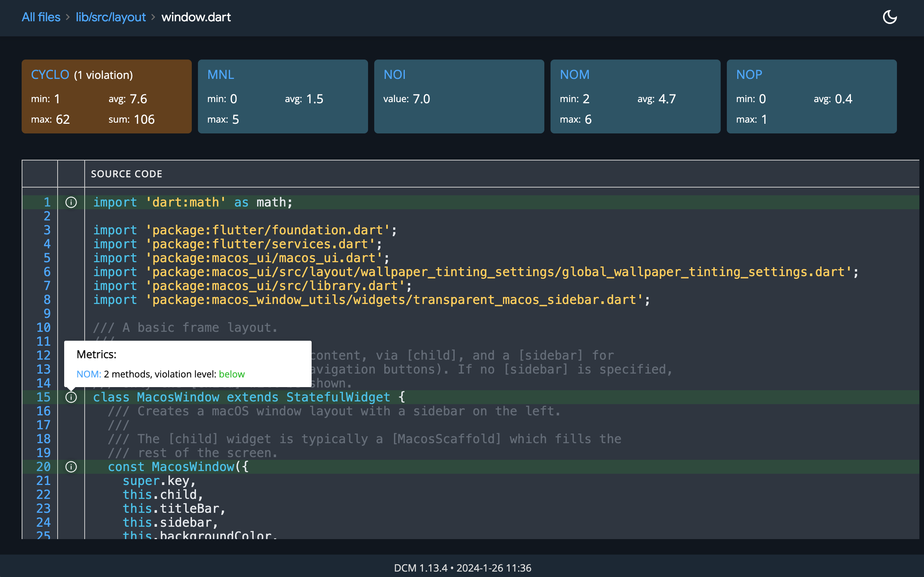
Task: Click NOP avg value 0.4
Action: coord(844,99)
